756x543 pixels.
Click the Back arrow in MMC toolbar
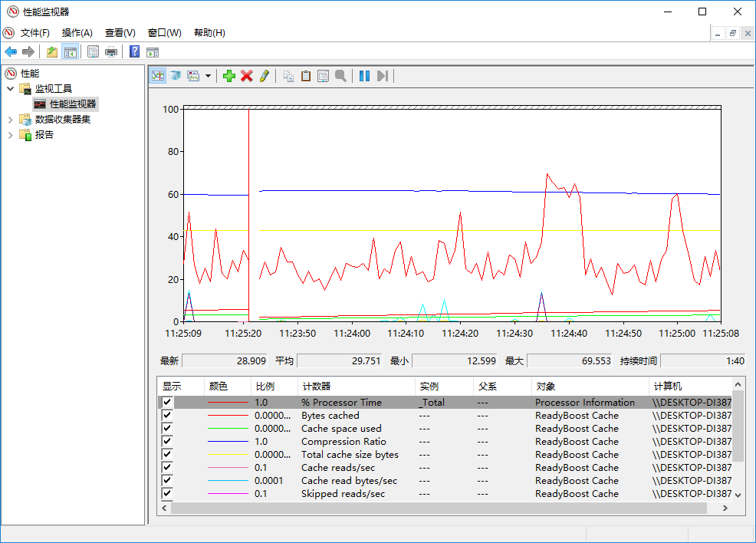click(11, 51)
